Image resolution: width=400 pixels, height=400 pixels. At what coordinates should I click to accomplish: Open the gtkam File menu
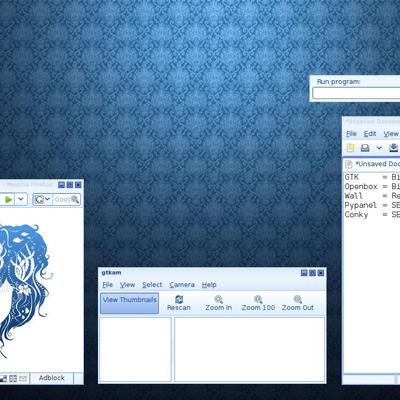(108, 285)
